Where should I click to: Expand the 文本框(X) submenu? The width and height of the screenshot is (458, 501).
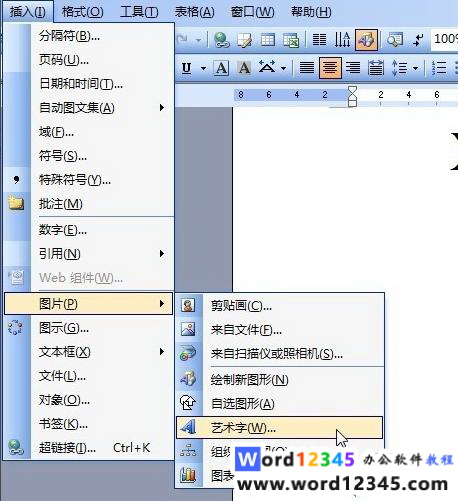coord(89,352)
